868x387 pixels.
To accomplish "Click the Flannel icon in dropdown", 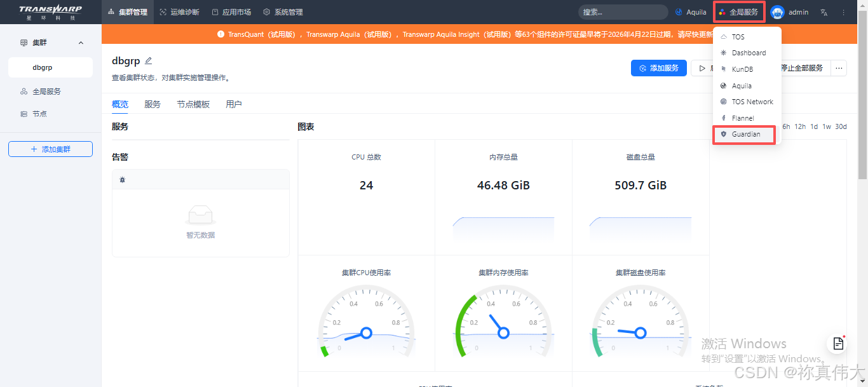I will pyautogui.click(x=724, y=118).
